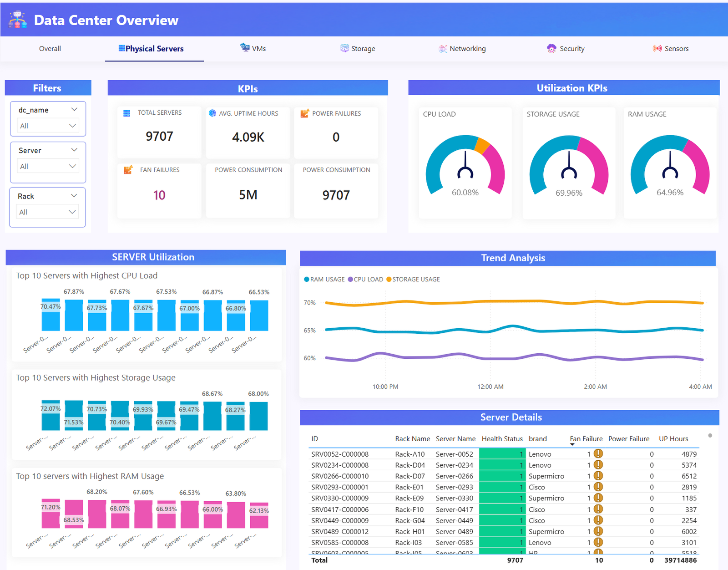Select the Networking globe icon
This screenshot has height=570, width=728.
pos(442,48)
